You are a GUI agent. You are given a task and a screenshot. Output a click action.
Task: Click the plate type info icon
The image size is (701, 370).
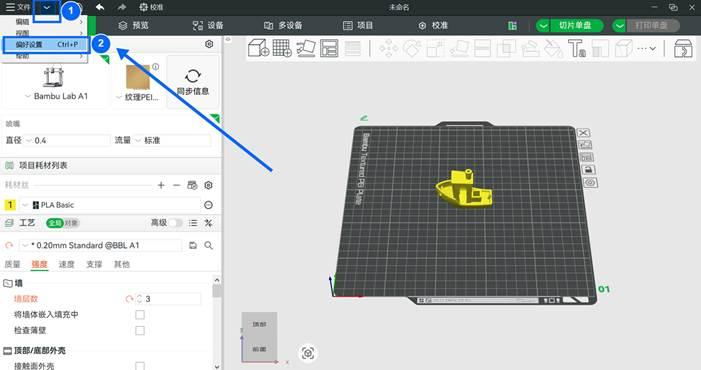click(156, 67)
